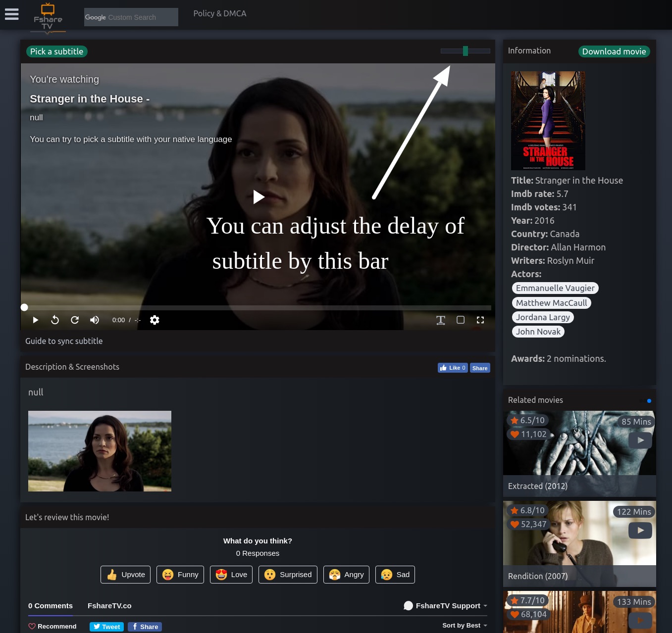Click the Stranger in the House poster
Viewport: 672px width, 633px height.
(x=548, y=121)
